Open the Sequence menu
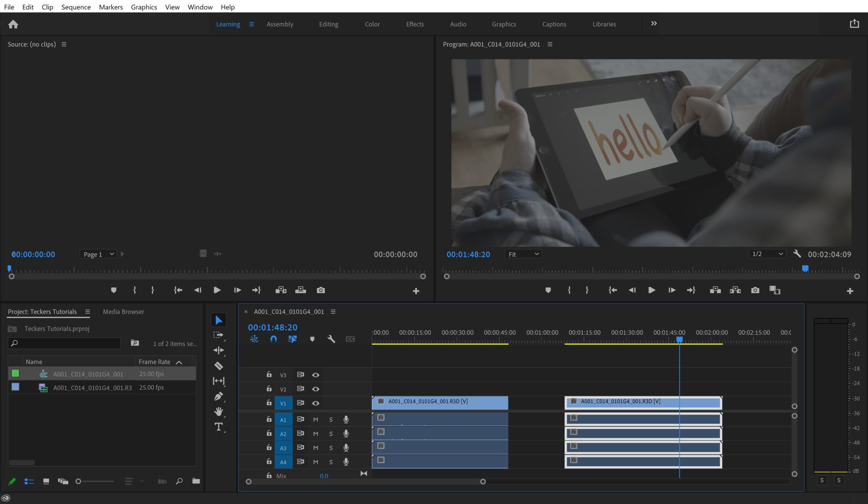The height and width of the screenshot is (504, 868). coord(76,7)
